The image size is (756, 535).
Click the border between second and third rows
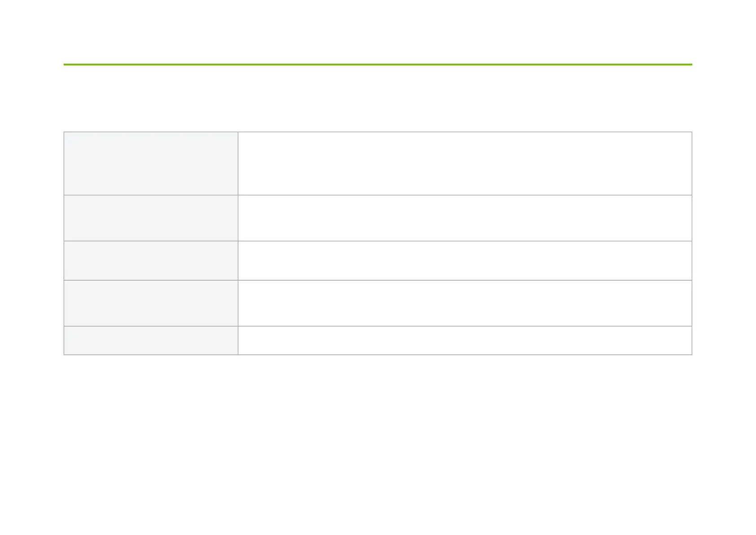coord(378,241)
